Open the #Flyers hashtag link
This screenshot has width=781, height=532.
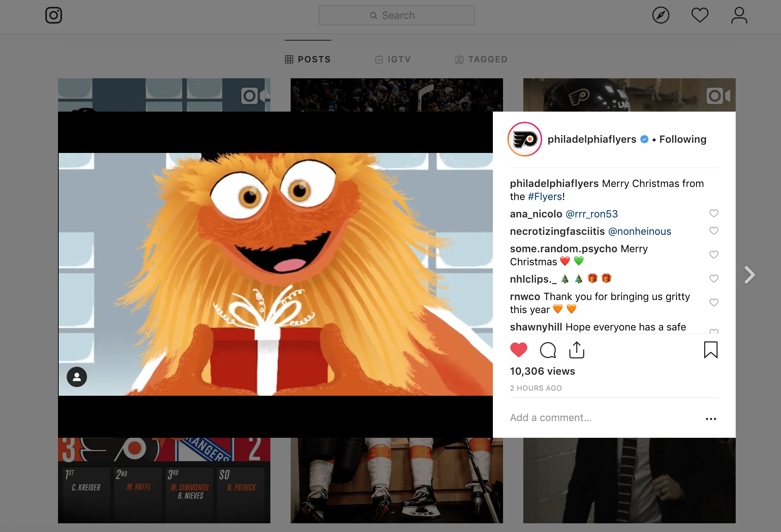click(x=545, y=196)
